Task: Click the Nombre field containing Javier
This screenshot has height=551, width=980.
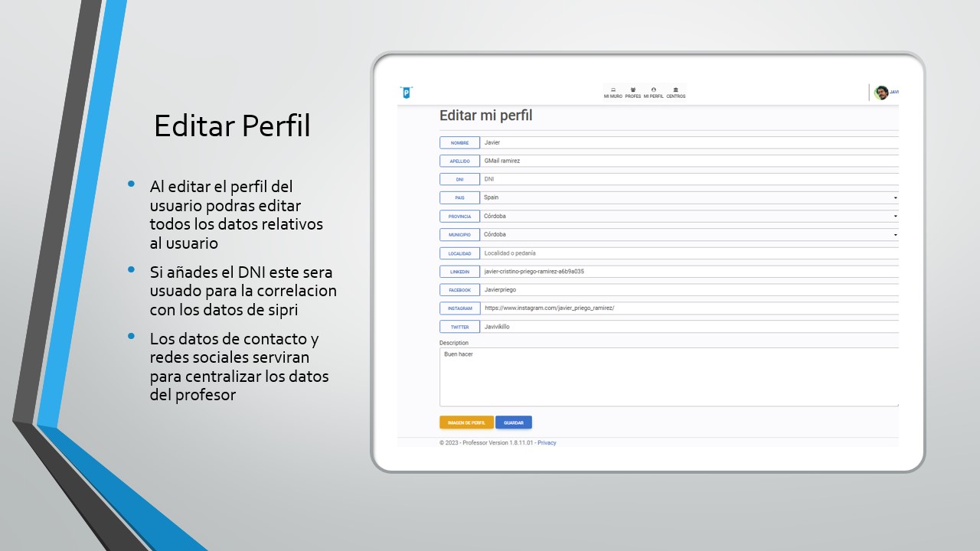Action: 689,142
